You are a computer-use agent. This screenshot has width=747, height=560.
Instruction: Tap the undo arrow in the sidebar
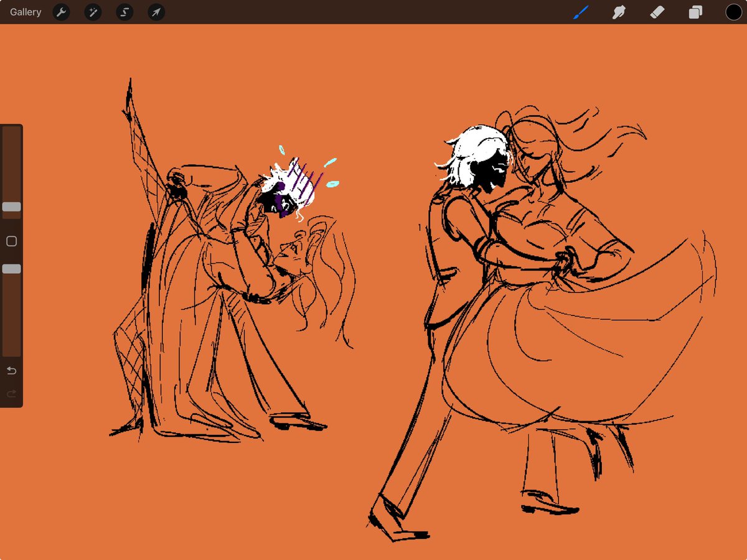(11, 370)
